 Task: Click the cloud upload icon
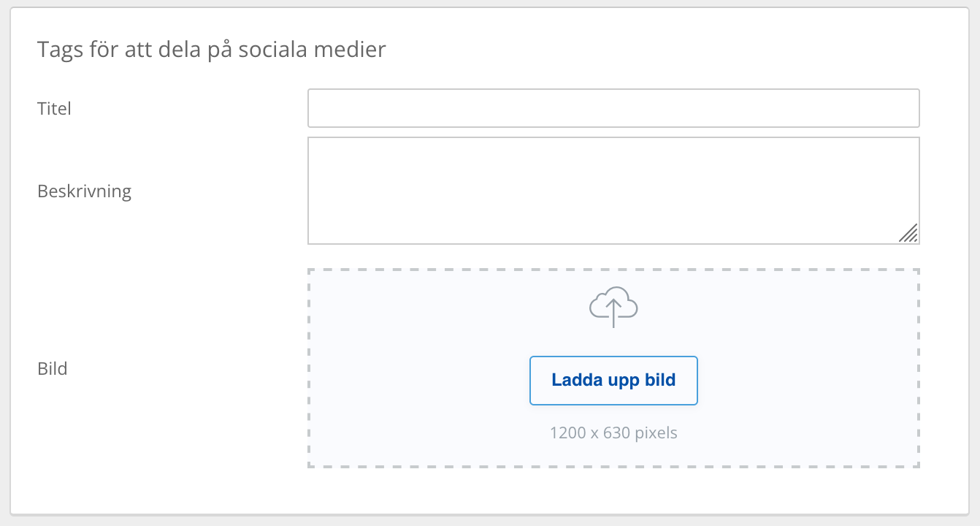pyautogui.click(x=613, y=307)
